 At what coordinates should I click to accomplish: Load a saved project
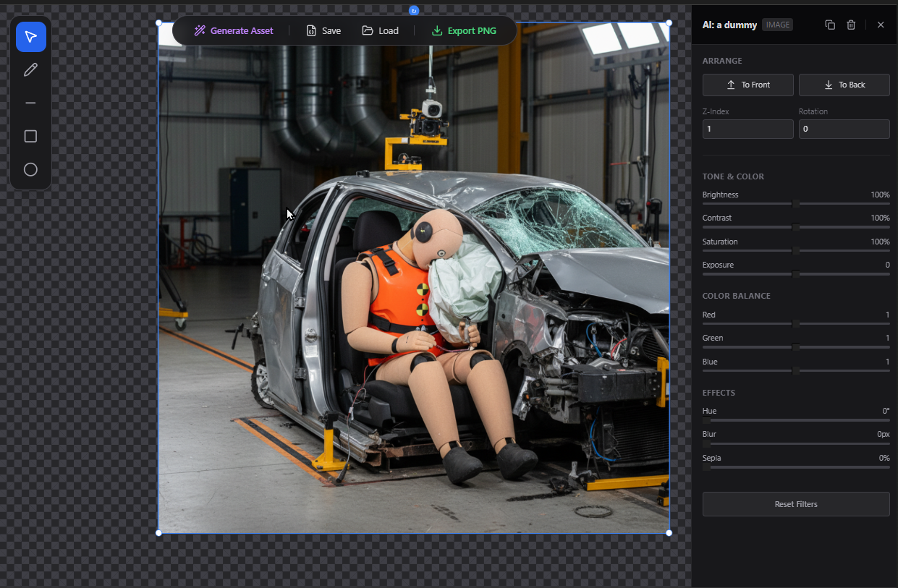click(x=381, y=31)
